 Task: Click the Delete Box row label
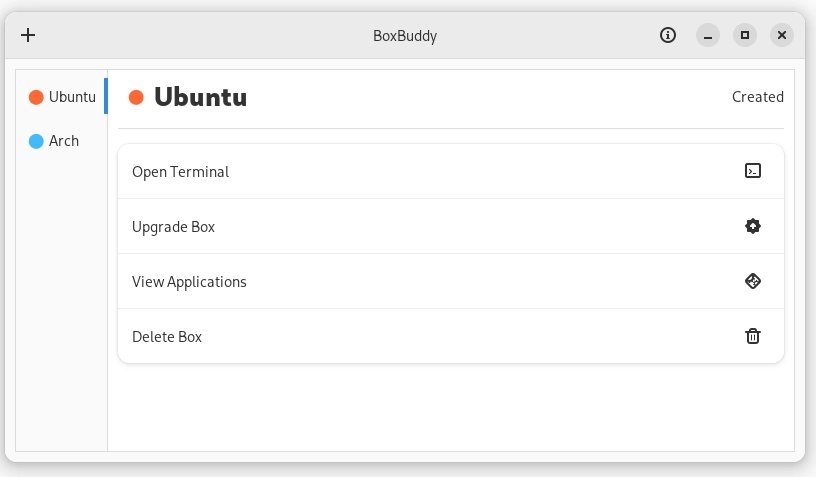tap(167, 337)
